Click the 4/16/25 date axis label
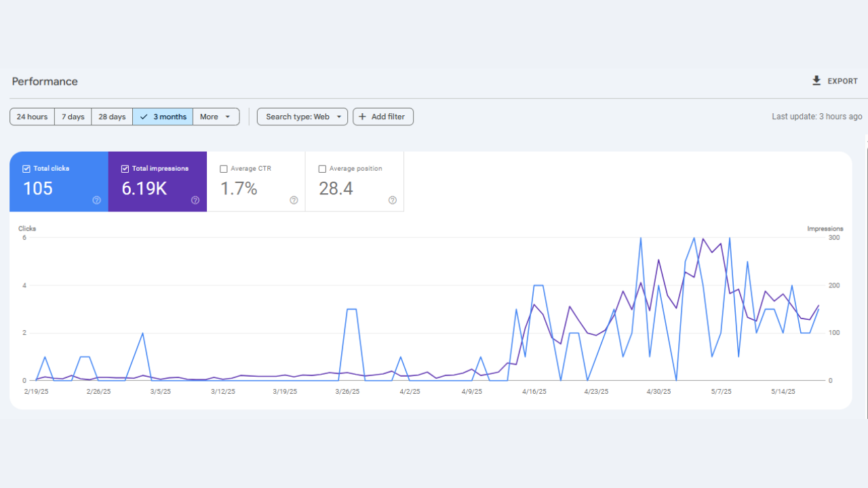Viewport: 868px width, 488px height. pos(534,392)
